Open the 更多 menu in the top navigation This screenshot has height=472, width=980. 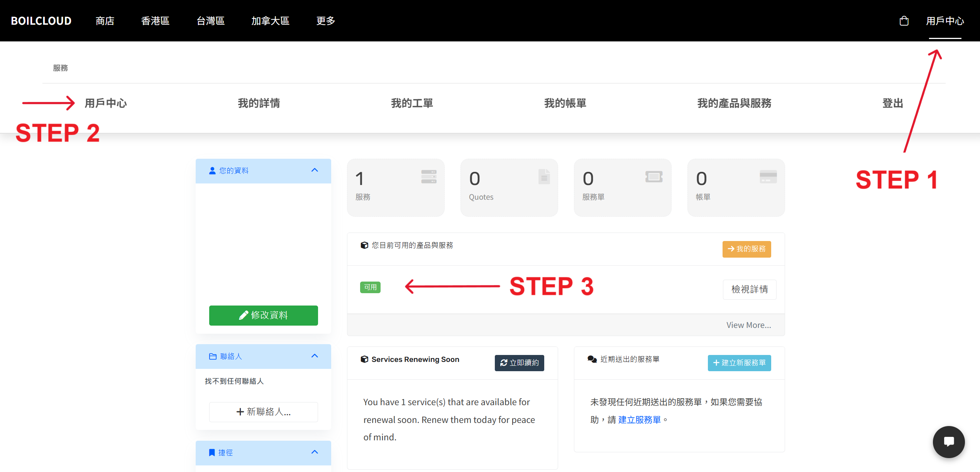pos(326,21)
